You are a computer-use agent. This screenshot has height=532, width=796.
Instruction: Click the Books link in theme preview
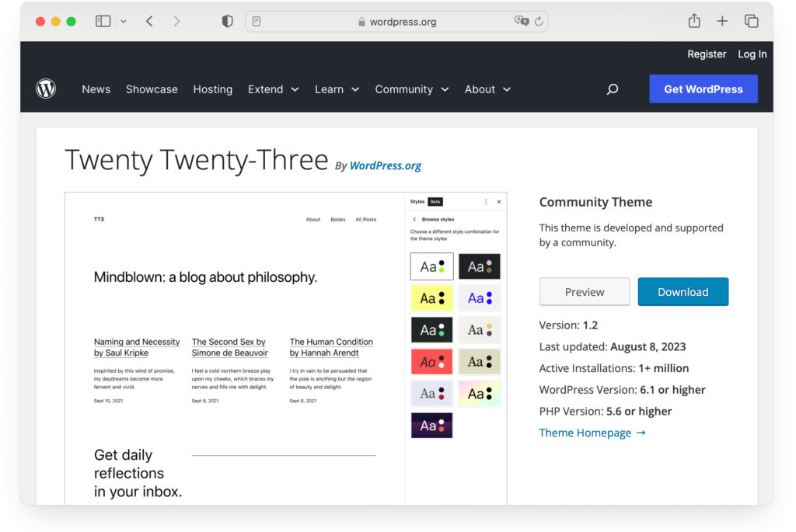point(337,220)
